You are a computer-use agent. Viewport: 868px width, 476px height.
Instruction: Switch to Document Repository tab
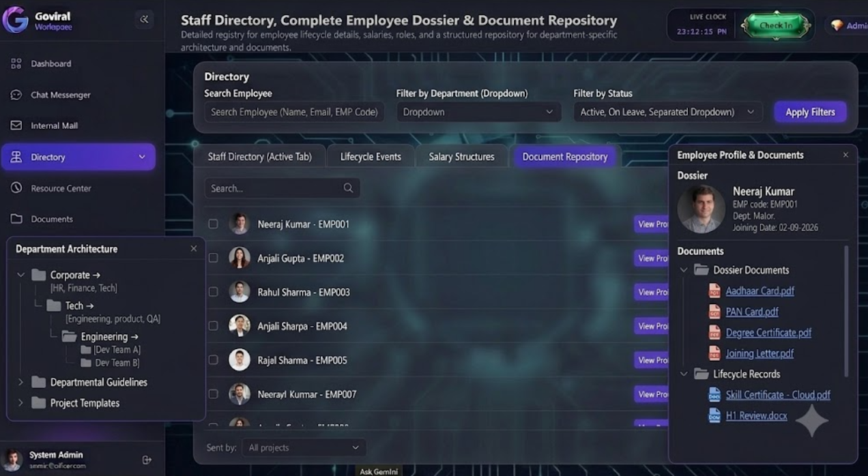[x=564, y=156]
